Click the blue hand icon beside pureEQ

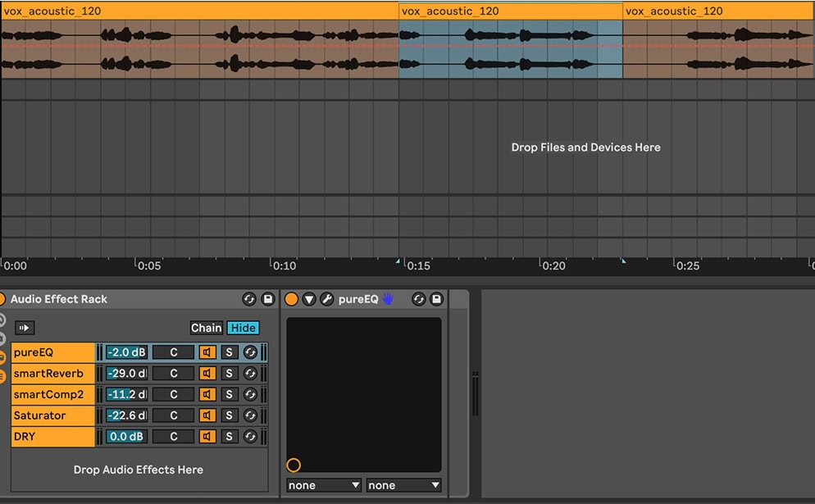coord(388,299)
